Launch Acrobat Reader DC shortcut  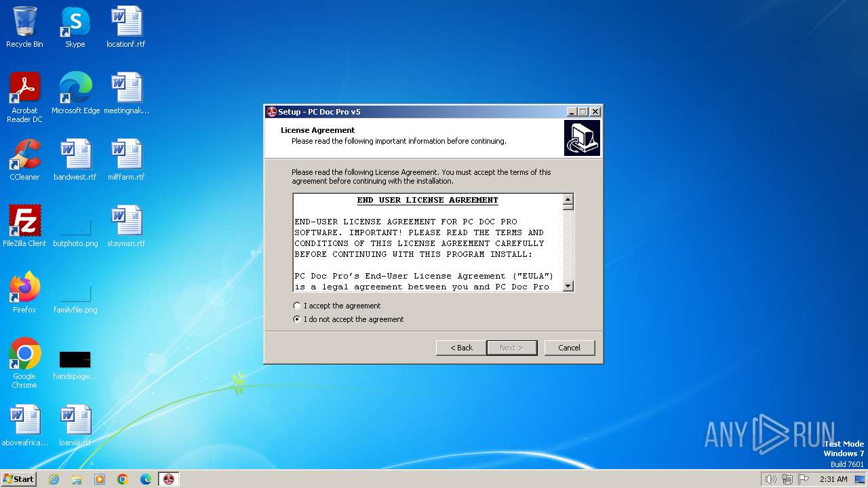point(24,98)
